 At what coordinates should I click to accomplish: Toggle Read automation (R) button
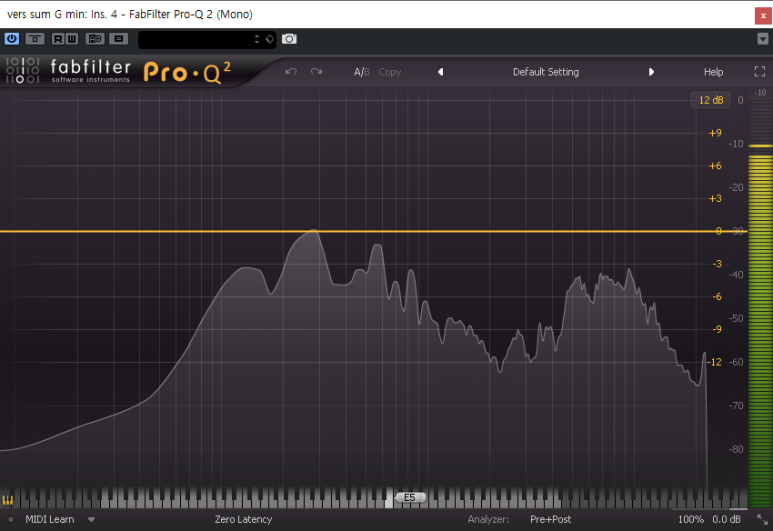(x=58, y=38)
